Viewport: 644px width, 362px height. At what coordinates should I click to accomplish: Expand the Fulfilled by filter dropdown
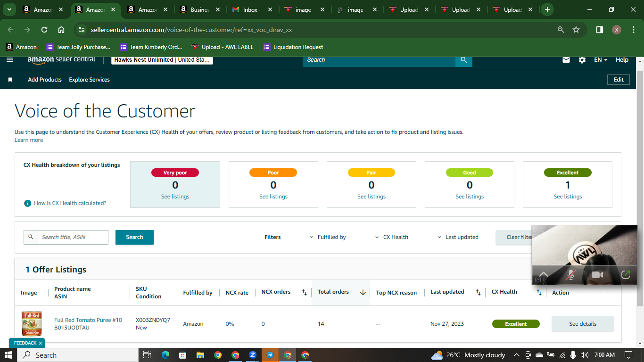pyautogui.click(x=328, y=237)
